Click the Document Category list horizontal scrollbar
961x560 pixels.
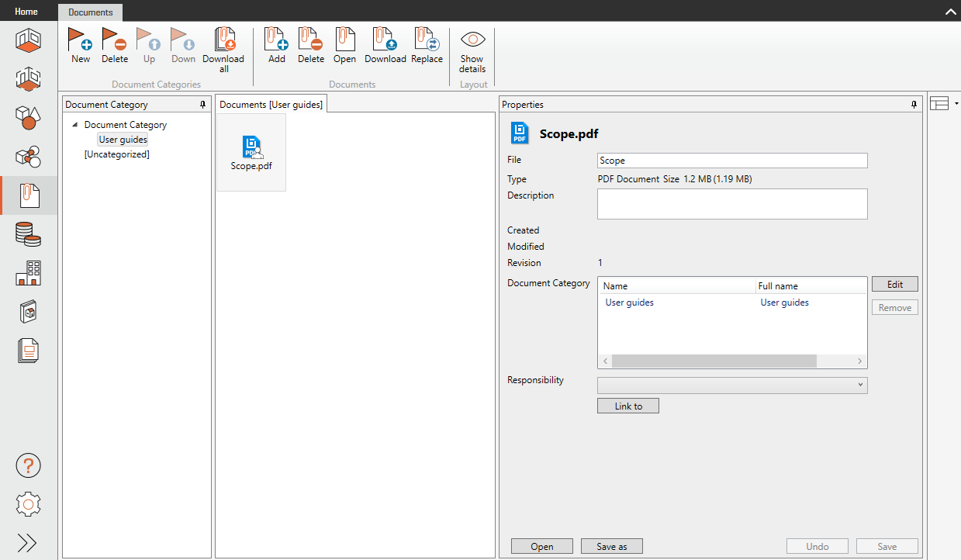tap(714, 361)
